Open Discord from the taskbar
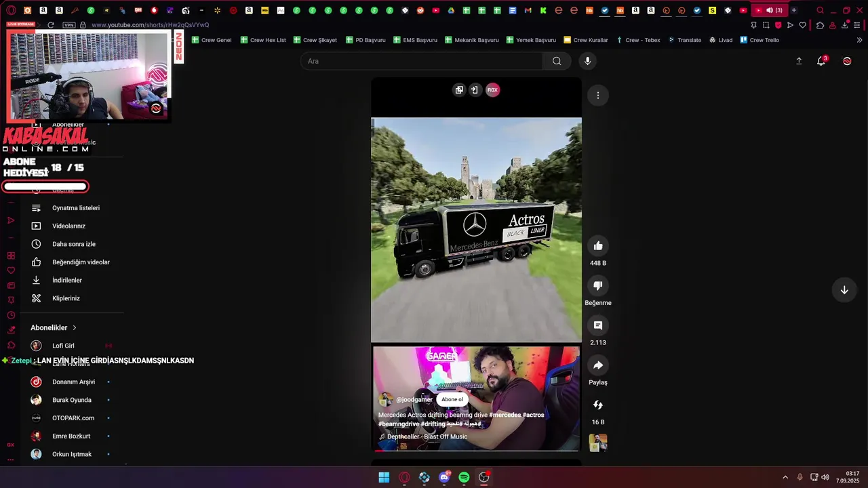 point(444,477)
